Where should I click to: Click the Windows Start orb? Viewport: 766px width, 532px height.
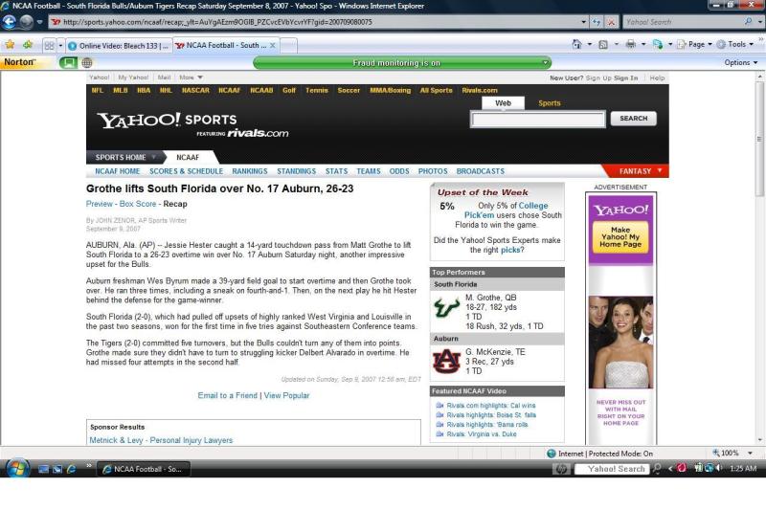[x=16, y=469]
